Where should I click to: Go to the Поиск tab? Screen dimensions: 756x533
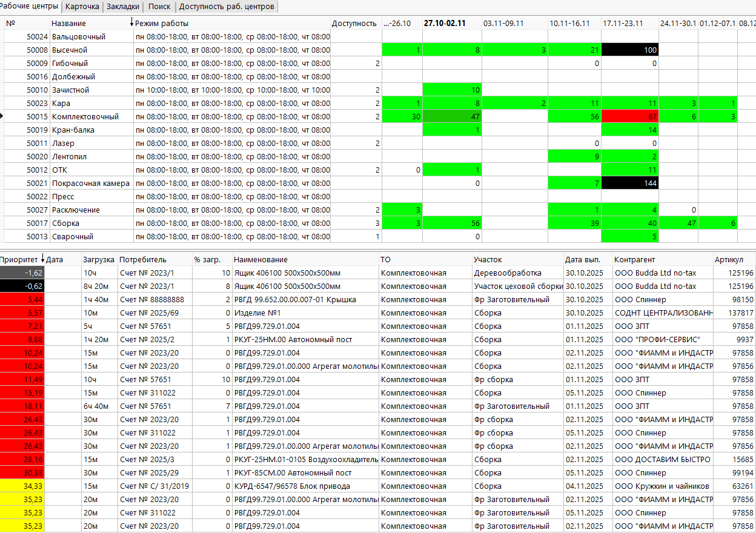coord(159,7)
